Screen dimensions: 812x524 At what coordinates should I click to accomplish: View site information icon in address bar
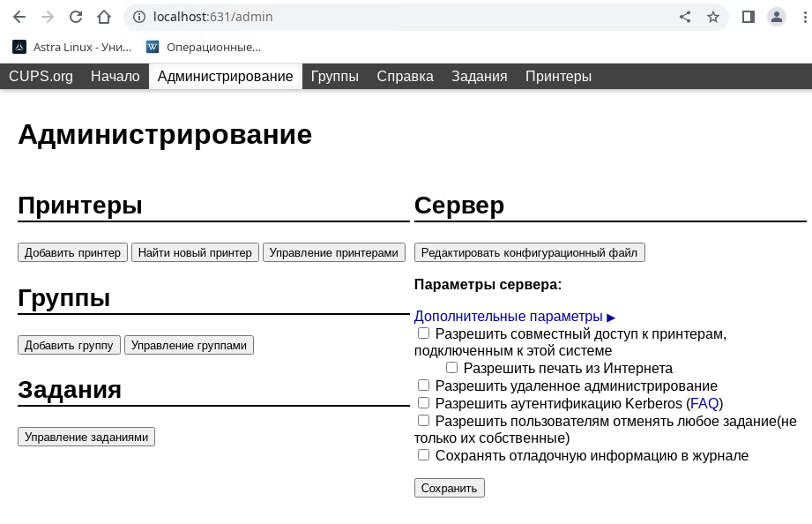click(x=138, y=17)
